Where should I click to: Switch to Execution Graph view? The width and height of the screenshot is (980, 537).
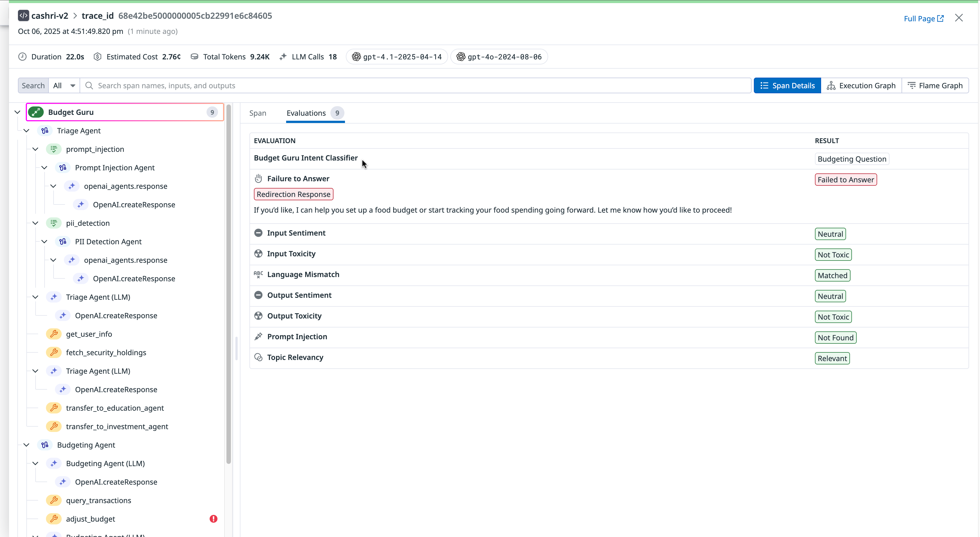(x=861, y=85)
